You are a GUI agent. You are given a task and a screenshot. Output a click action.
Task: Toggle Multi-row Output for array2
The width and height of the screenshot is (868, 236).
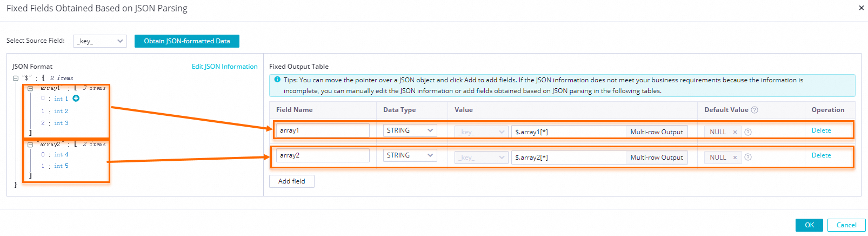coord(656,158)
